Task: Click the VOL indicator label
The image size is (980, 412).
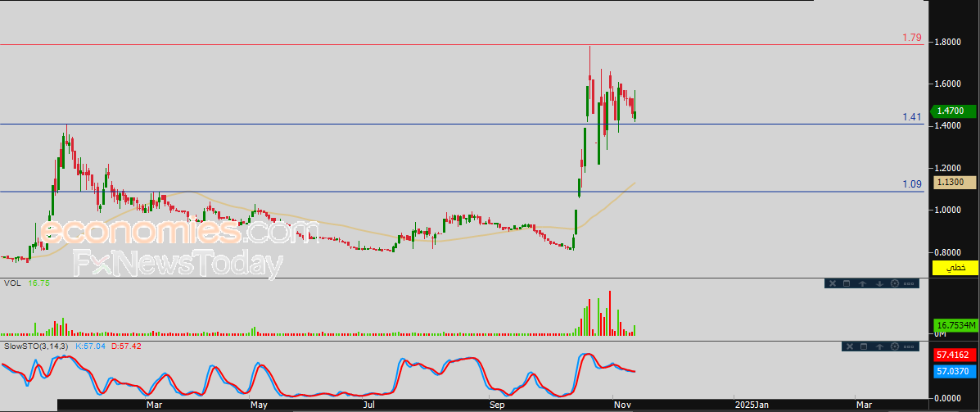Action: [12, 283]
